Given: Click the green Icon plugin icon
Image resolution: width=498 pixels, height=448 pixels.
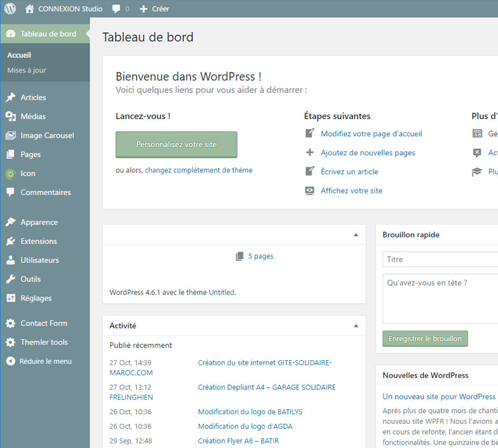Looking at the screenshot, I should click(x=10, y=174).
